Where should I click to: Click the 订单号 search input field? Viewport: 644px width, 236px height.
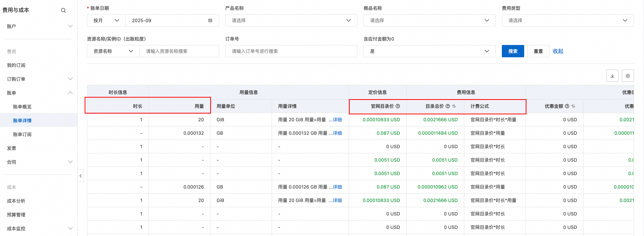pos(291,51)
